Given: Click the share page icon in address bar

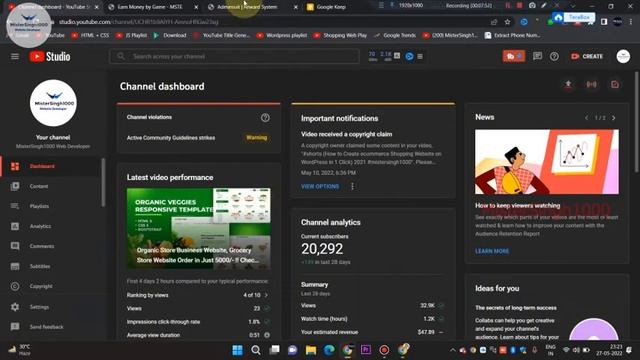Looking at the screenshot, I should (494, 22).
